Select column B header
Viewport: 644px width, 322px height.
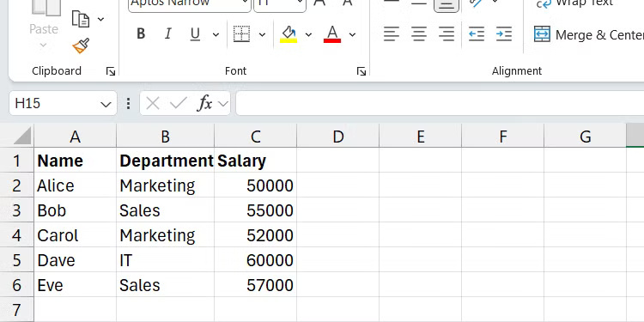click(165, 137)
